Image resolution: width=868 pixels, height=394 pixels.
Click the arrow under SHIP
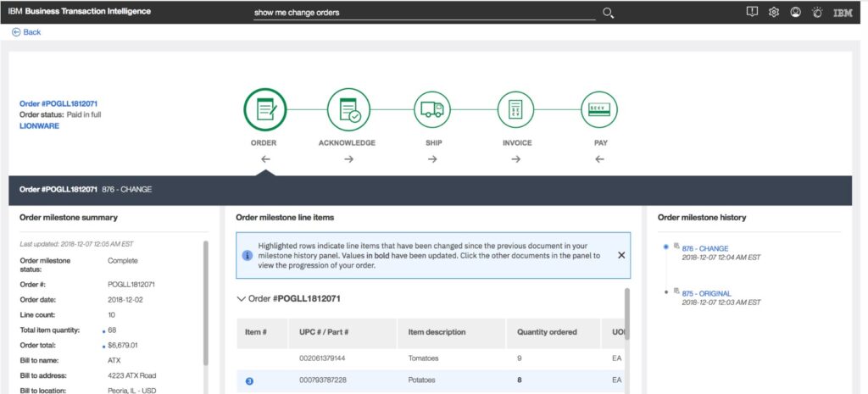pos(432,158)
